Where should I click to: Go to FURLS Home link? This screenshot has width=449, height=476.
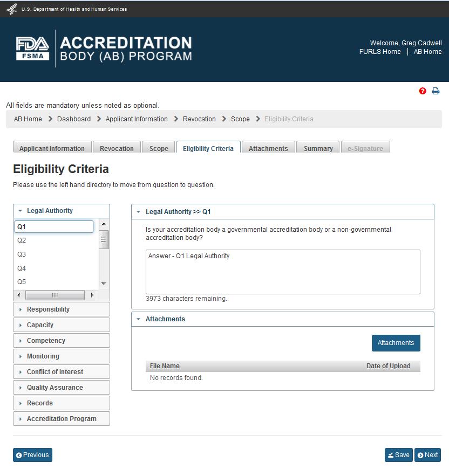380,52
